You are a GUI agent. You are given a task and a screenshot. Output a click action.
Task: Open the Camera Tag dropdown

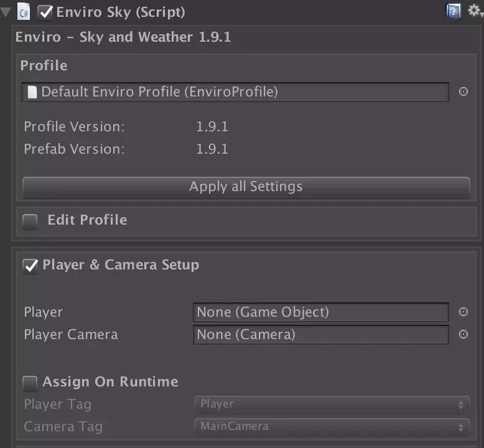(332, 427)
